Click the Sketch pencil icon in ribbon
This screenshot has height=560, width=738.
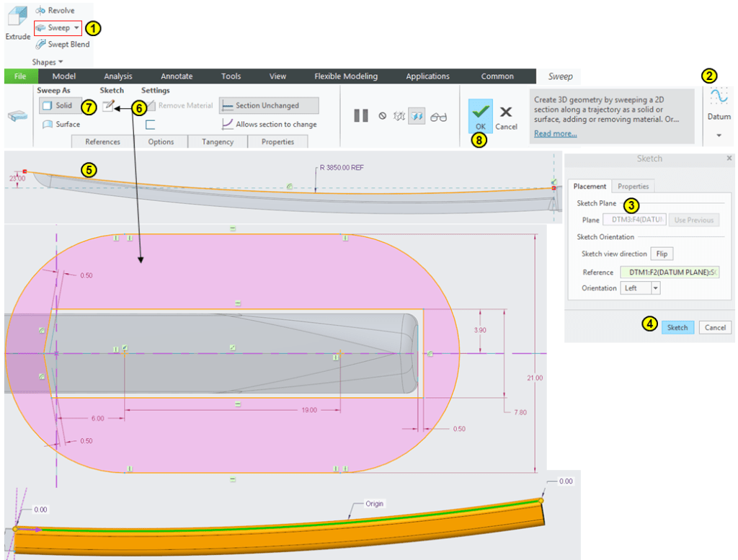coord(108,106)
